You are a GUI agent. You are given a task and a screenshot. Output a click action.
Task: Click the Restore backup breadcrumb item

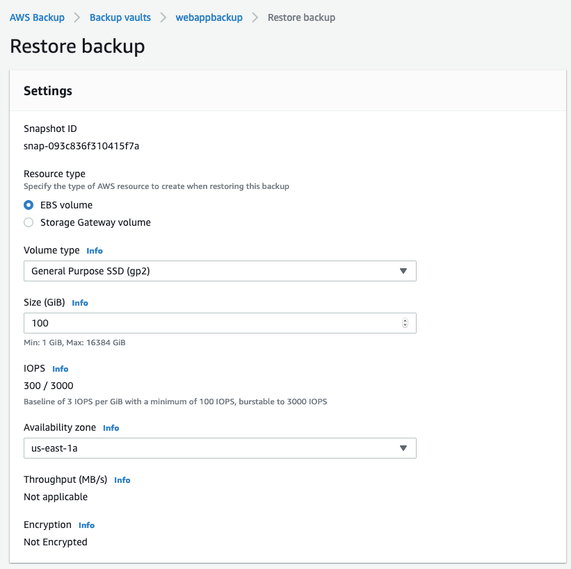tap(302, 17)
